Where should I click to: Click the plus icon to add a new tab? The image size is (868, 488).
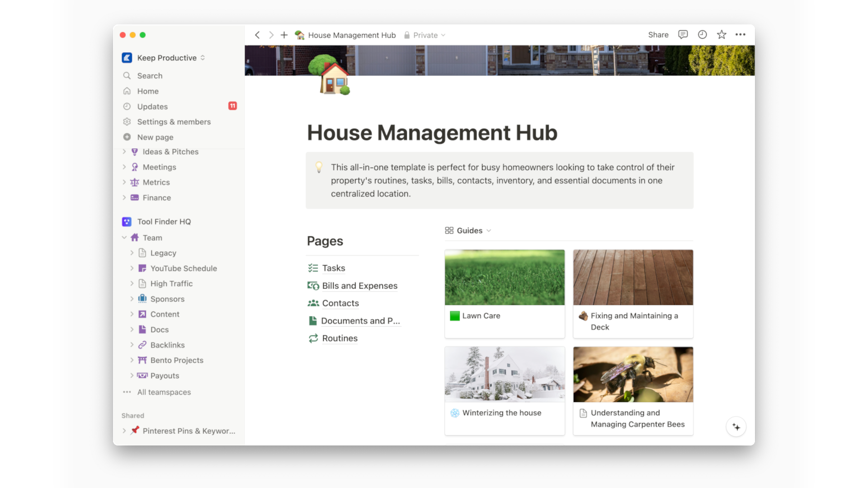pyautogui.click(x=284, y=35)
